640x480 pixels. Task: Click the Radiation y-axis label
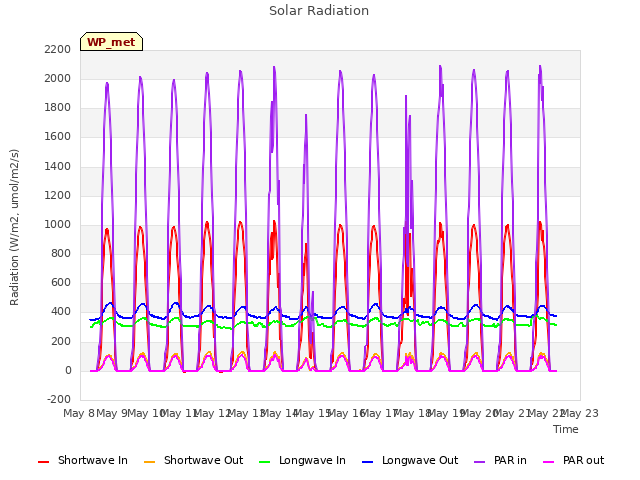(x=14, y=227)
